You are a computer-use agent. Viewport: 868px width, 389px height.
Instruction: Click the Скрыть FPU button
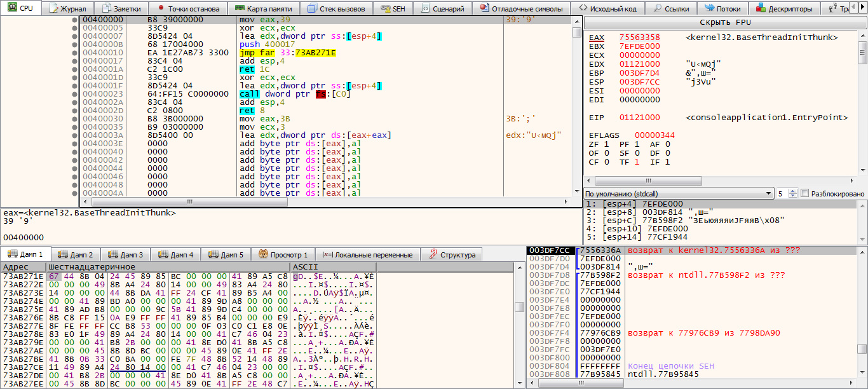(725, 22)
